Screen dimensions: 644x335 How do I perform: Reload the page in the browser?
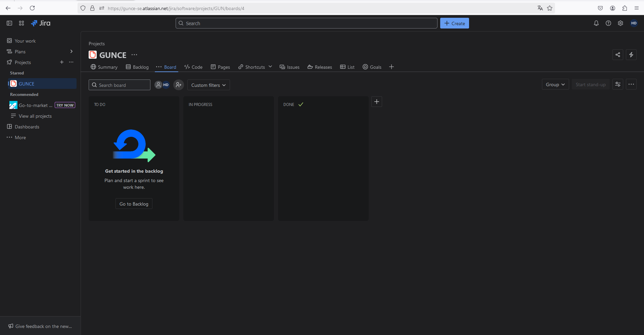[32, 8]
